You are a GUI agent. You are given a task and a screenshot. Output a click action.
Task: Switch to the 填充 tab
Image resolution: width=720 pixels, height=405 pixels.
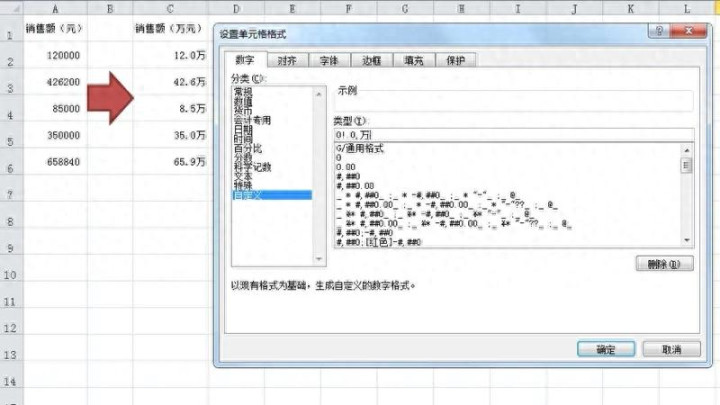(414, 61)
